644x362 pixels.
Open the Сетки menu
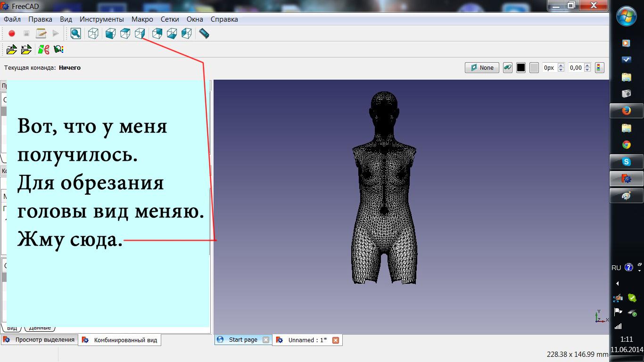170,19
